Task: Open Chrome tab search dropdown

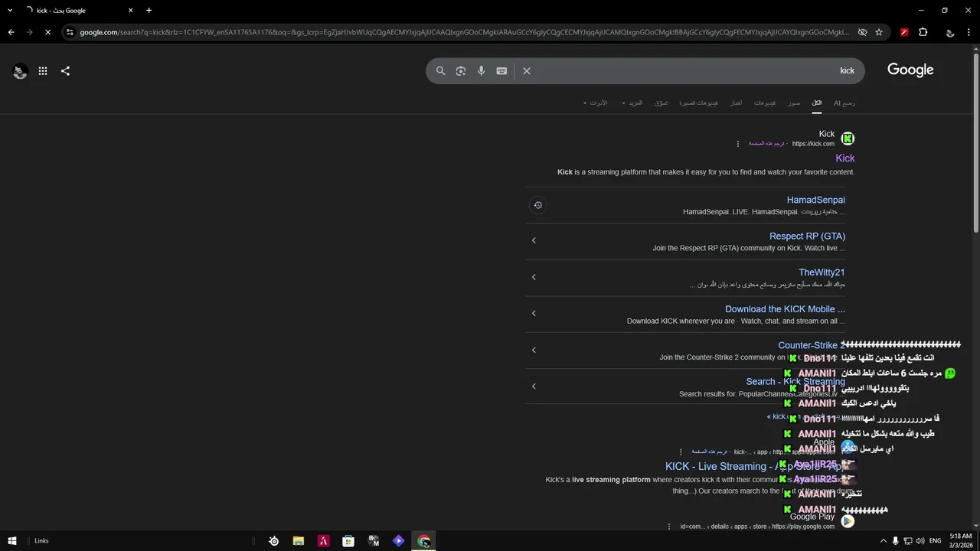Action: (x=10, y=10)
